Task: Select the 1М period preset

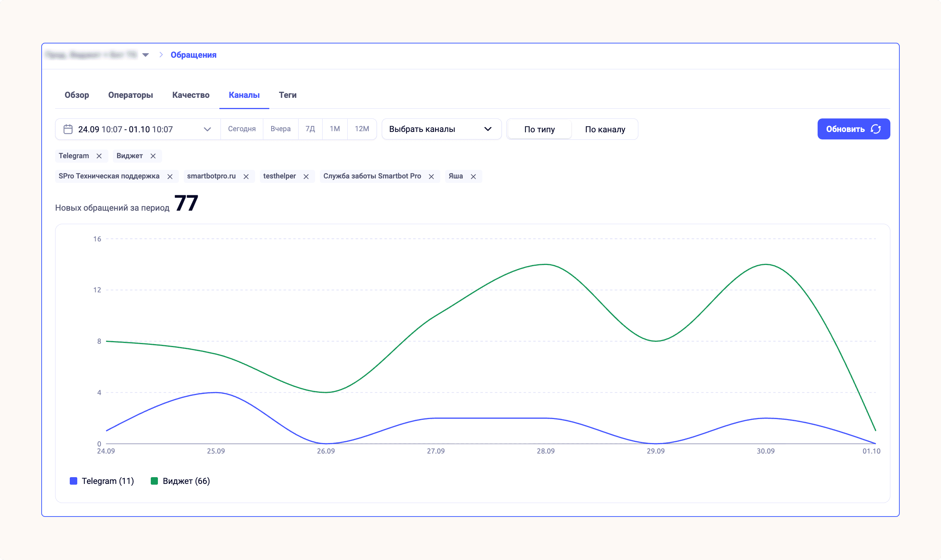Action: [x=335, y=129]
